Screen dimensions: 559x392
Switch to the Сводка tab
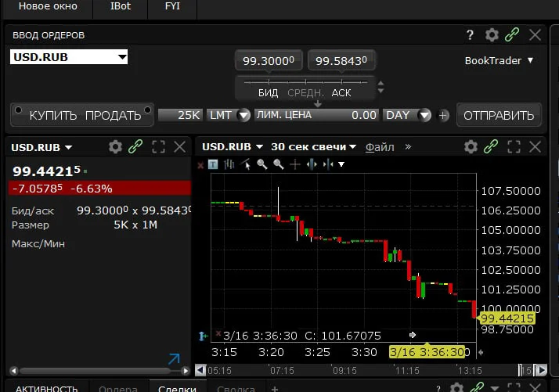(236, 388)
